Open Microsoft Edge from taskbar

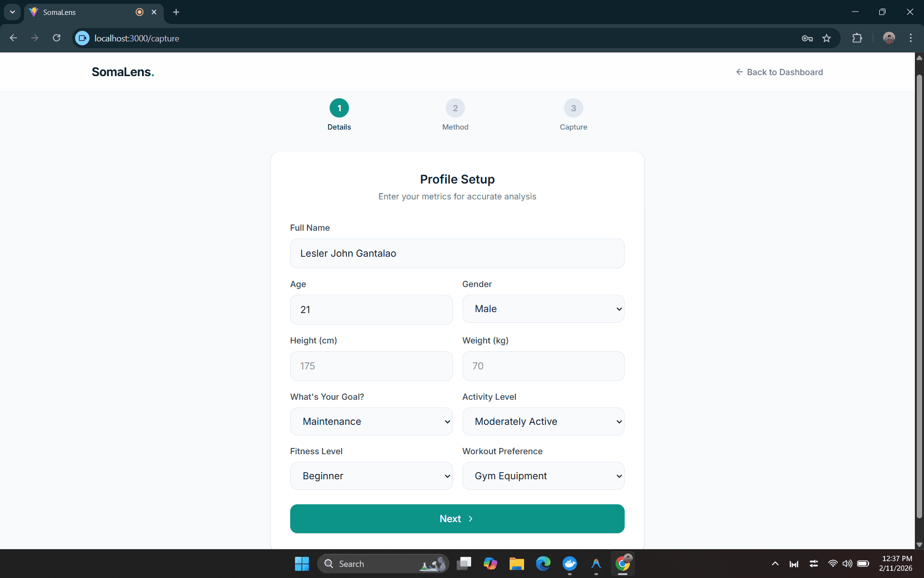(543, 564)
